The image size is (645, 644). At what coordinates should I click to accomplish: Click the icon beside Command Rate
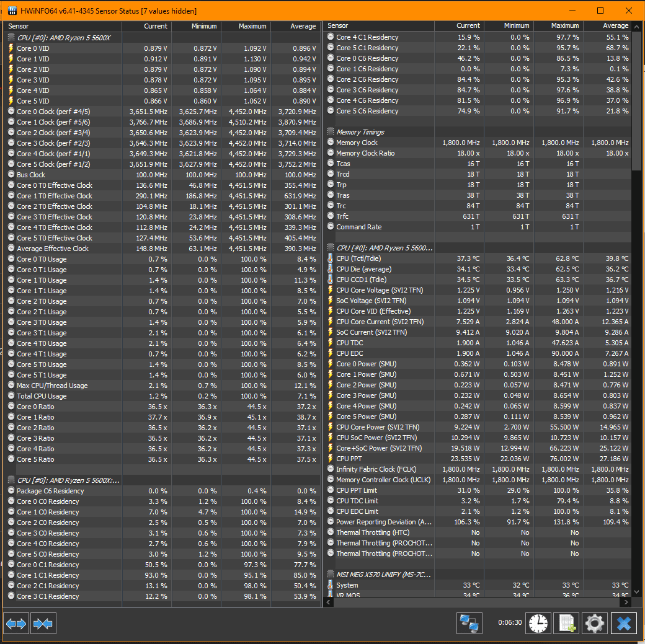(x=331, y=227)
